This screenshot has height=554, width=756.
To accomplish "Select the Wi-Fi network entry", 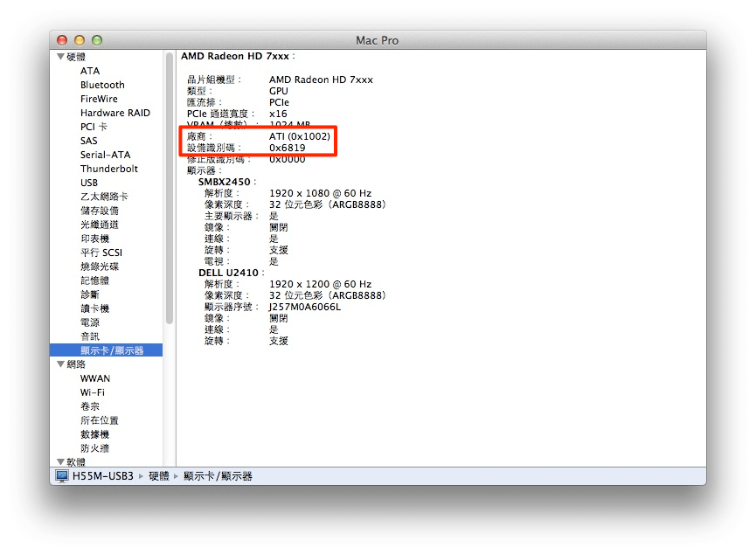I will 93,392.
